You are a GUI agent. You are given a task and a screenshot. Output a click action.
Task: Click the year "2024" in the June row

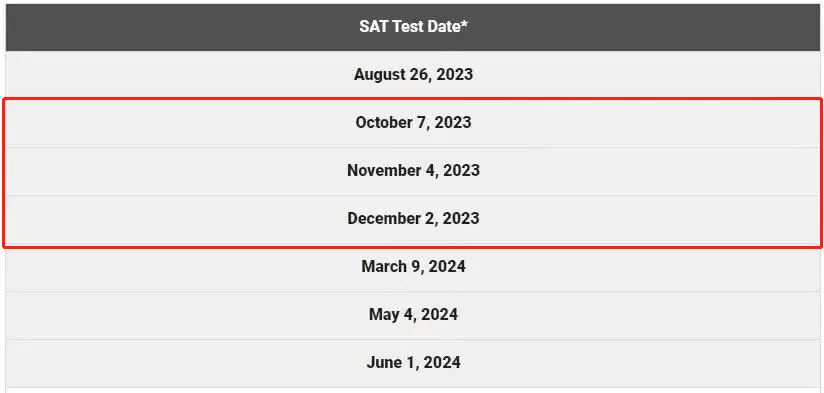pyautogui.click(x=442, y=363)
